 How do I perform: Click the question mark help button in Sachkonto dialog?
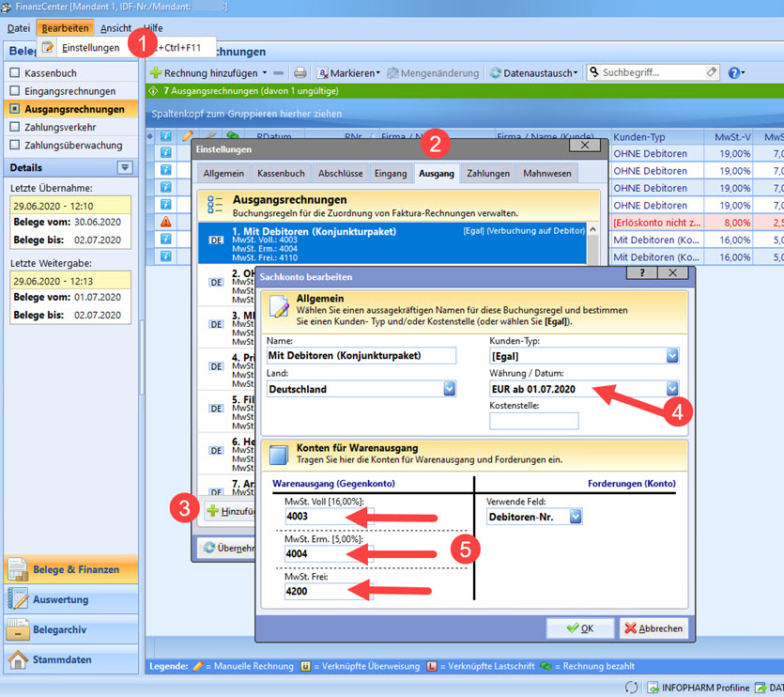[x=641, y=272]
